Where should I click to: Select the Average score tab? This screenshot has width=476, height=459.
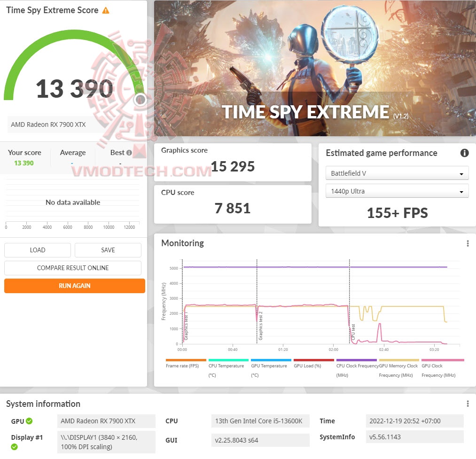tap(73, 152)
